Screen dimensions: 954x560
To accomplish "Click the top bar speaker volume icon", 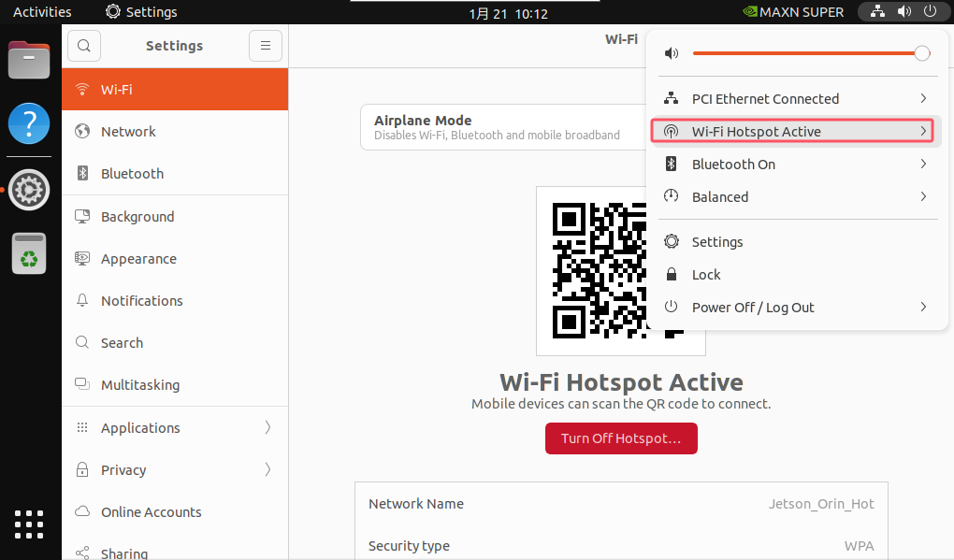I will (x=904, y=11).
